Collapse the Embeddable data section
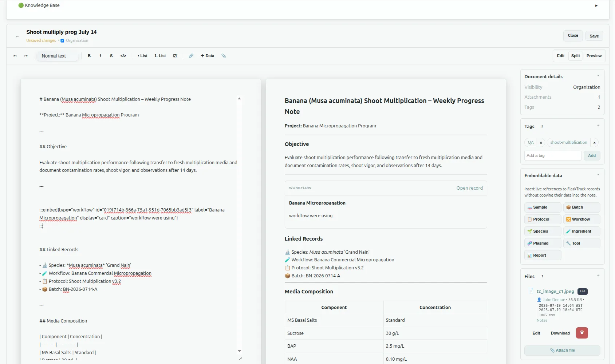 tap(598, 175)
